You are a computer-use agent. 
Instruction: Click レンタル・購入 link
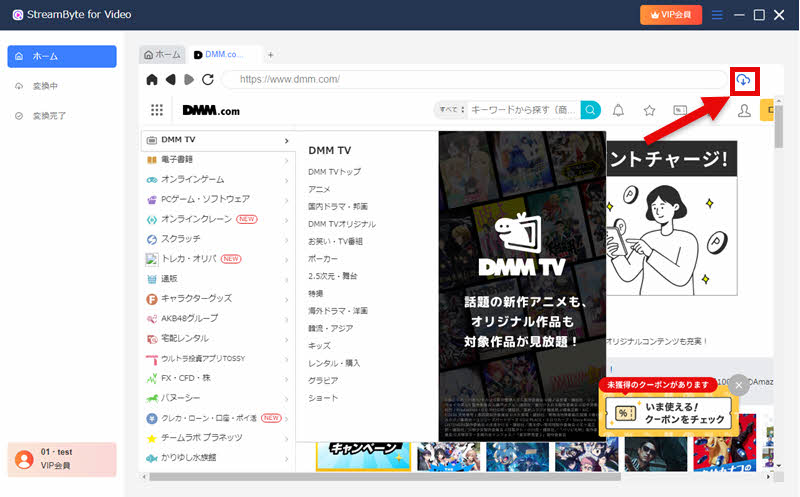(x=334, y=363)
